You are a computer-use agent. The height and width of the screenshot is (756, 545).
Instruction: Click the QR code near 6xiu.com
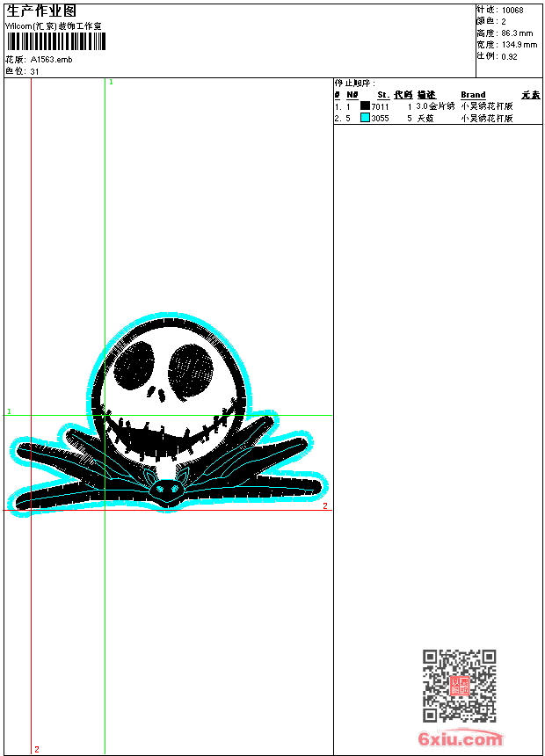(459, 686)
